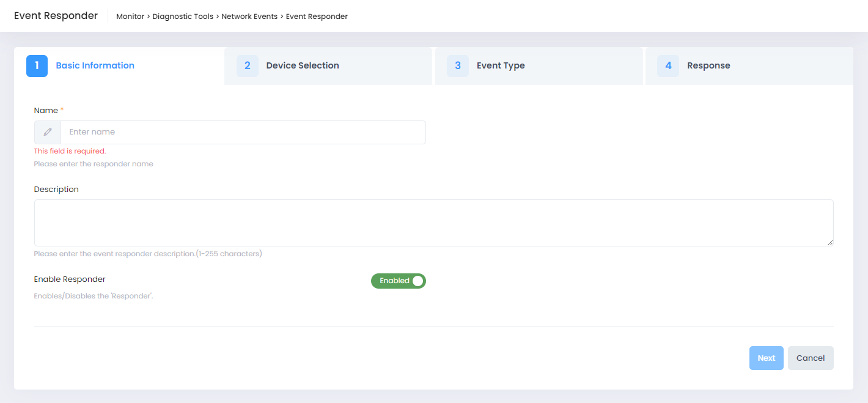Viewport: 868px width, 403px height.
Task: Focus the Enter name input field
Action: tap(243, 132)
